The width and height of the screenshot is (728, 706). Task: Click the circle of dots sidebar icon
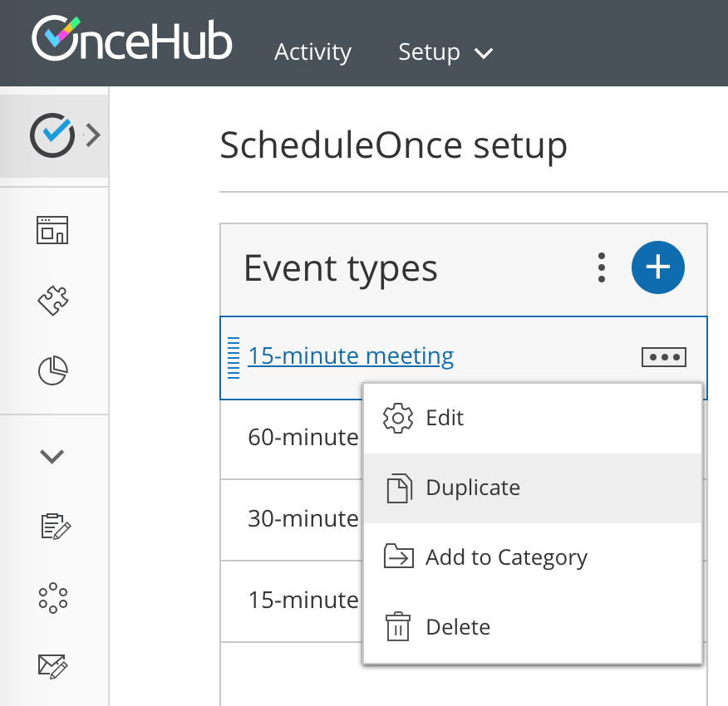pos(52,597)
